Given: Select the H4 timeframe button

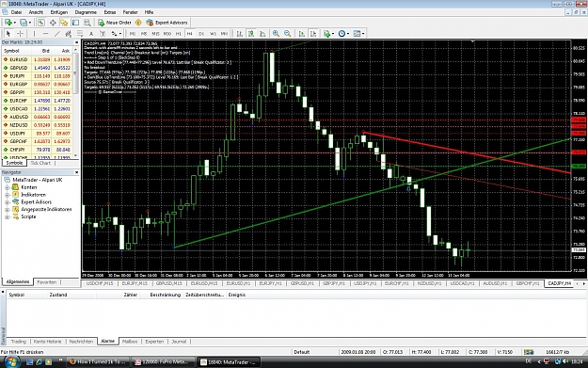Looking at the screenshot, I should [190, 34].
